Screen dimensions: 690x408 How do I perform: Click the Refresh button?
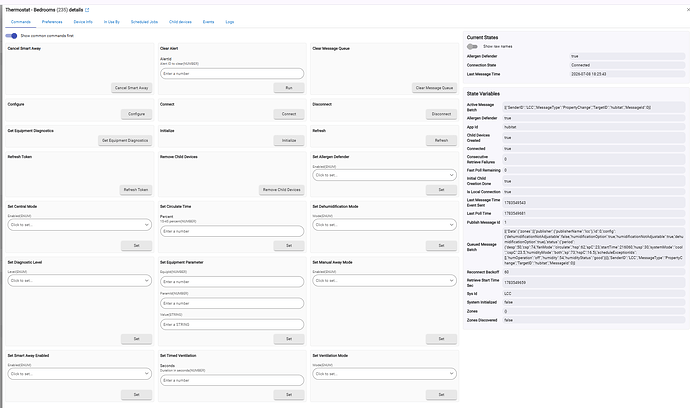tap(441, 140)
